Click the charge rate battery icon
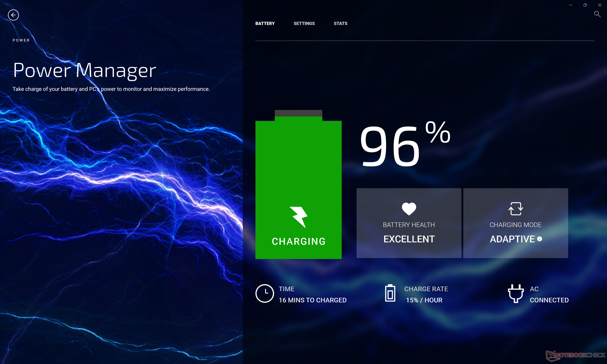Viewport: 607px width, 364px height. pos(390,294)
